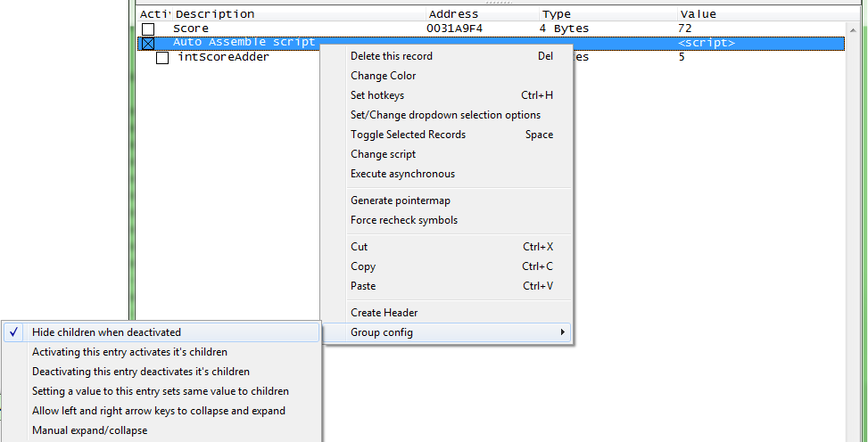Choose Copy from the context menu
Screen dimensions: 868x442
pos(363,266)
